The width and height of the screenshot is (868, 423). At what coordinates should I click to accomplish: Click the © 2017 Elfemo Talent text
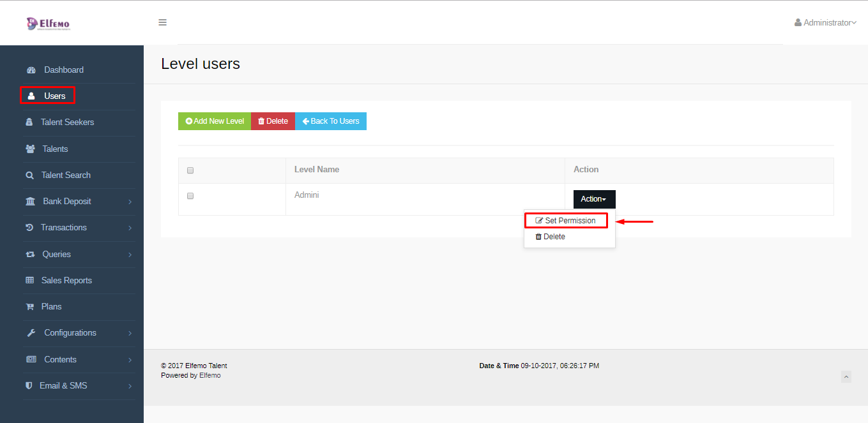pos(194,366)
